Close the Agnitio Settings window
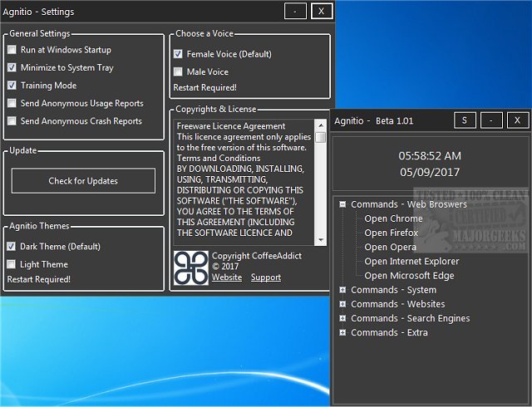532x407 pixels. (322, 12)
